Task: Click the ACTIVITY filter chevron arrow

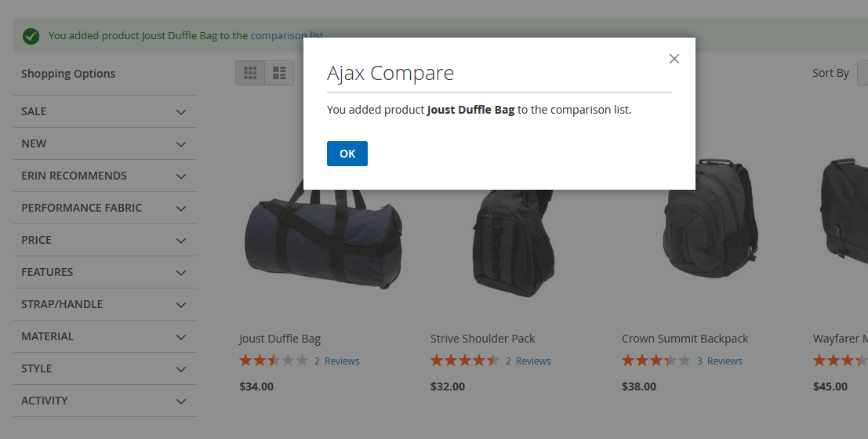Action: [x=181, y=401]
